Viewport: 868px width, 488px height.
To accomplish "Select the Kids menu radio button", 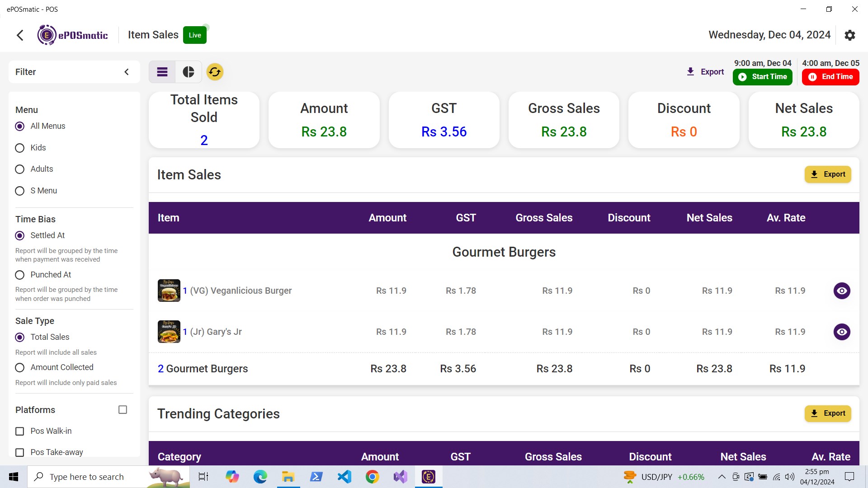I will (20, 148).
